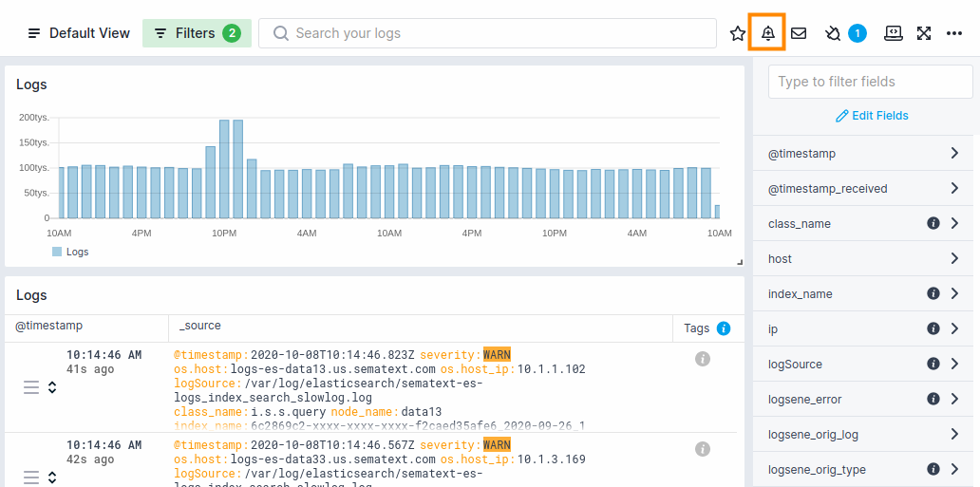Create alert with the bell icon

point(768,33)
